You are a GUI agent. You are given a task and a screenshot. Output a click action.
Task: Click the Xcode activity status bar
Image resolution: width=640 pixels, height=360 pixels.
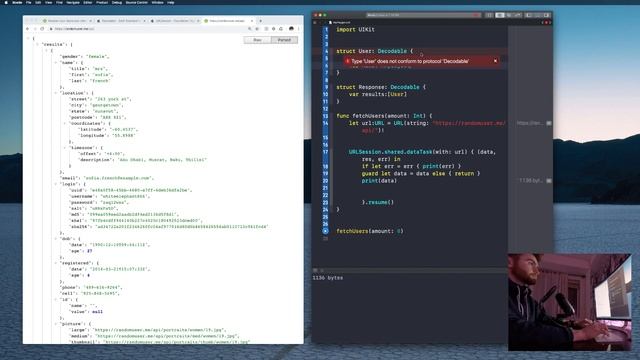[x=423, y=15]
